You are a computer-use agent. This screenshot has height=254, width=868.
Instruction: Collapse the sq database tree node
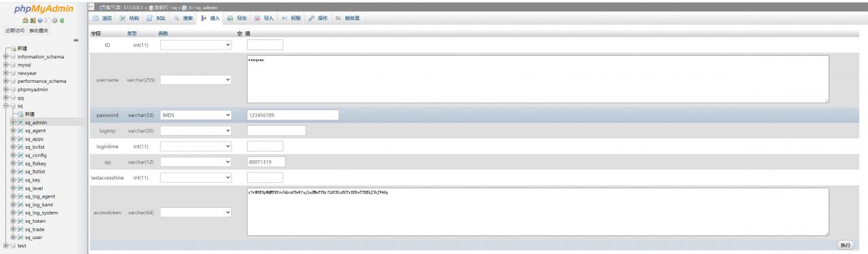pos(5,106)
